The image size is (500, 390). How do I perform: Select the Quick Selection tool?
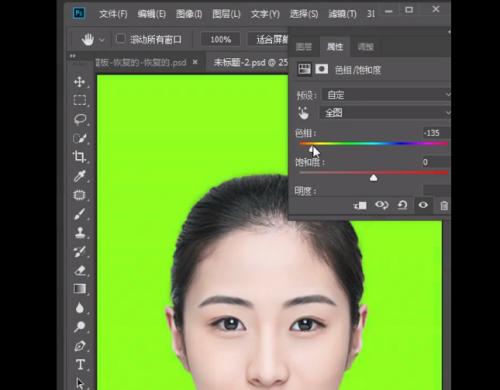click(x=79, y=138)
